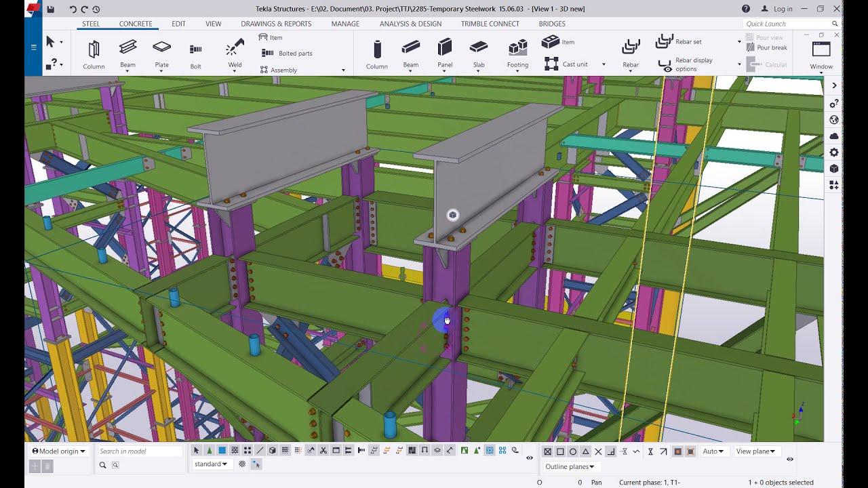Open the standard selection filter dropdown
The image size is (868, 488).
point(211,464)
